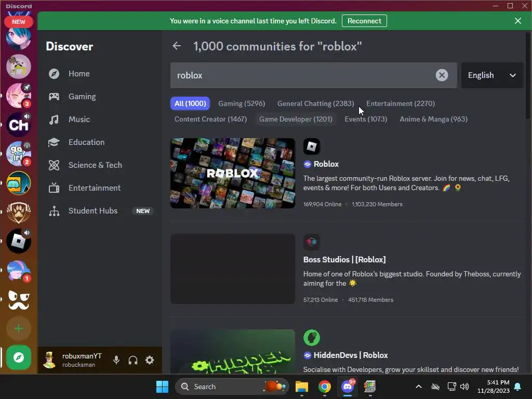Screen dimensions: 532x399
Task: Deafen using the headphones icon
Action: pyautogui.click(x=133, y=360)
